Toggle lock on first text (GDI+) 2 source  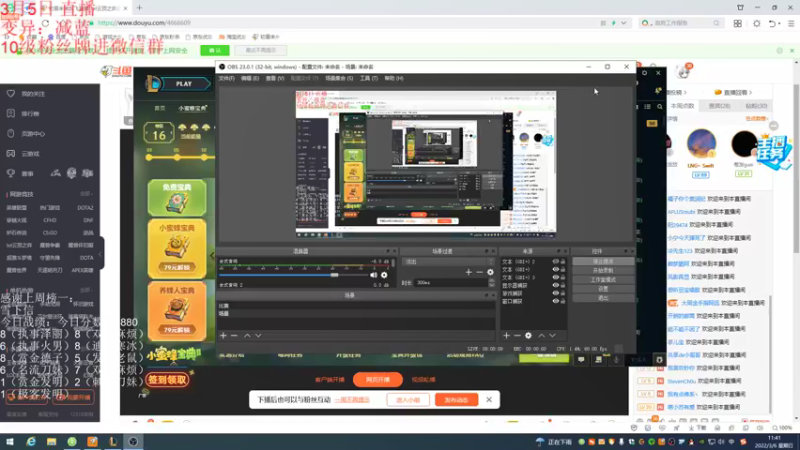pos(563,262)
